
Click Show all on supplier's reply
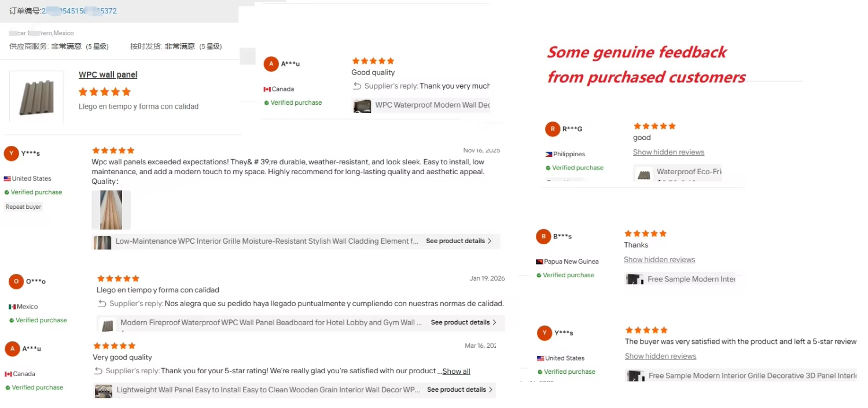click(457, 372)
